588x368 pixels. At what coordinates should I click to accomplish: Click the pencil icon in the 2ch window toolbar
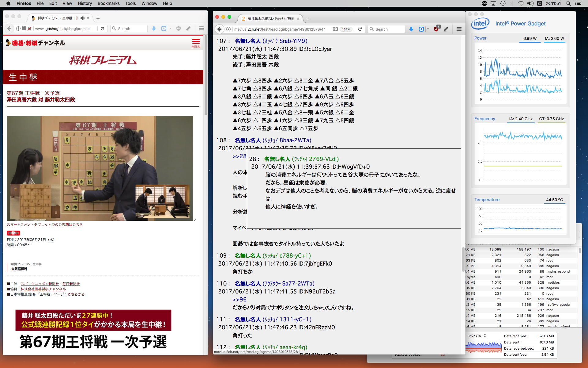coord(446,29)
